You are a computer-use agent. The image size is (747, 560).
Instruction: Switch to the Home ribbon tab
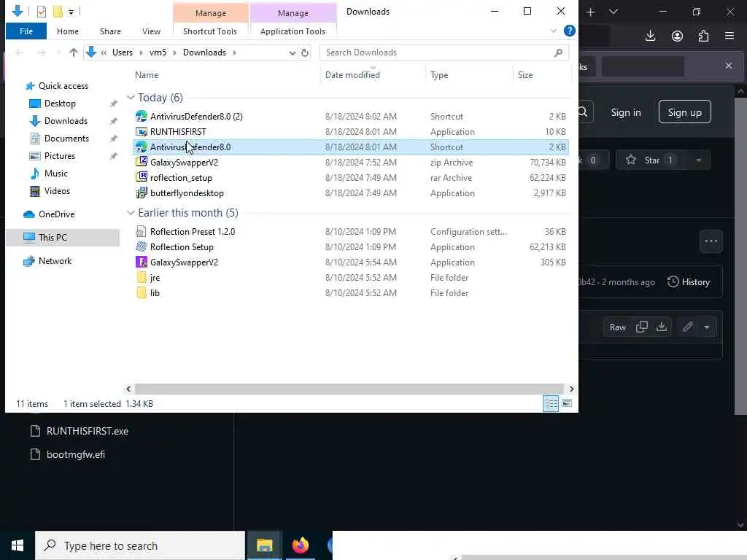coord(68,31)
